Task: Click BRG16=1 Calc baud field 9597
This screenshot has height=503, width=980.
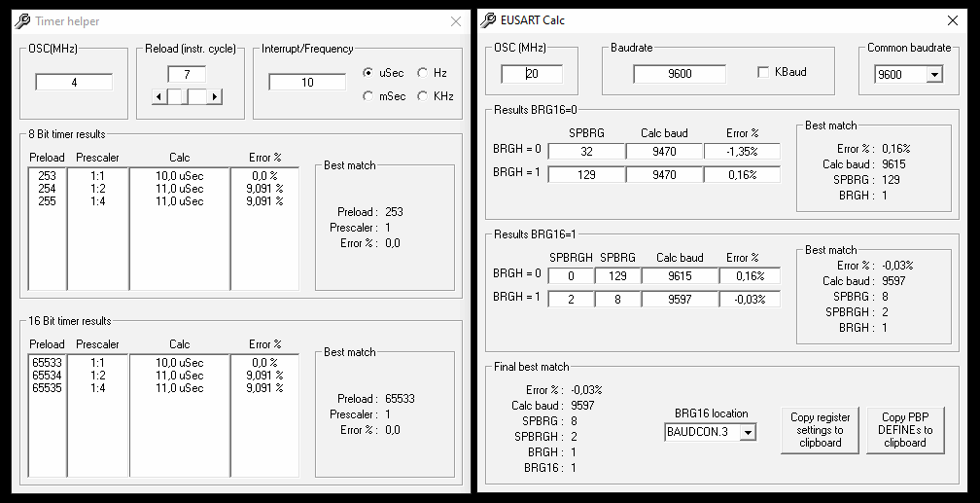Action: coord(680,299)
